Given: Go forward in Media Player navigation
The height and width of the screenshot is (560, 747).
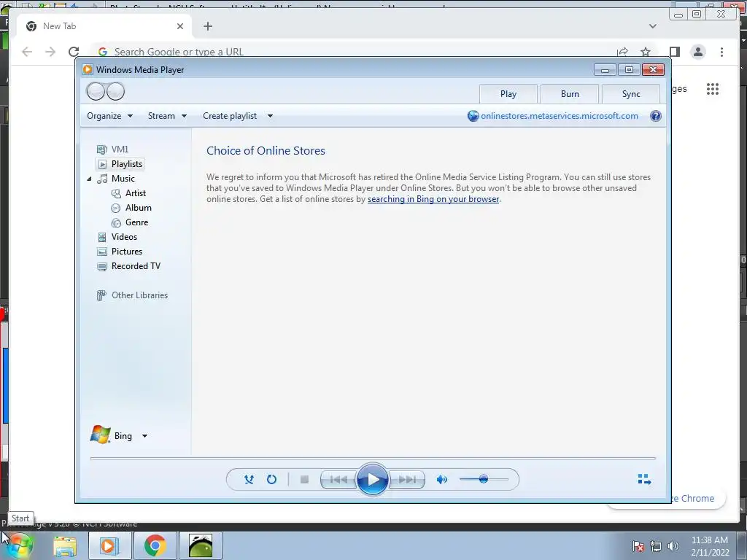Looking at the screenshot, I should pyautogui.click(x=115, y=91).
